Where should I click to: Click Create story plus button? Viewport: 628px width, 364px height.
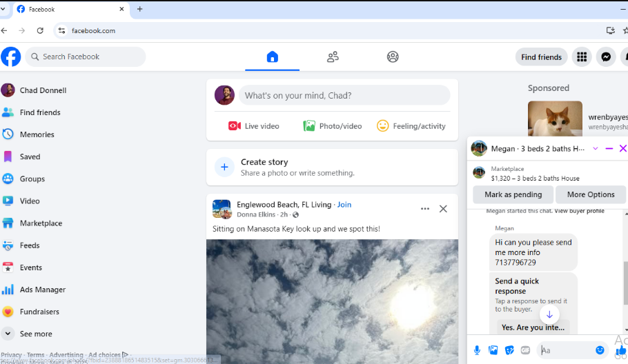(x=225, y=168)
